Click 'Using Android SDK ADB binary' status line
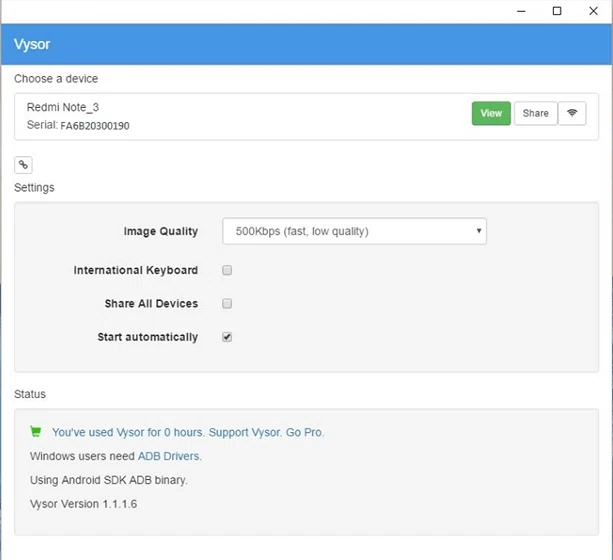Image resolution: width=613 pixels, height=560 pixels. coord(109,480)
